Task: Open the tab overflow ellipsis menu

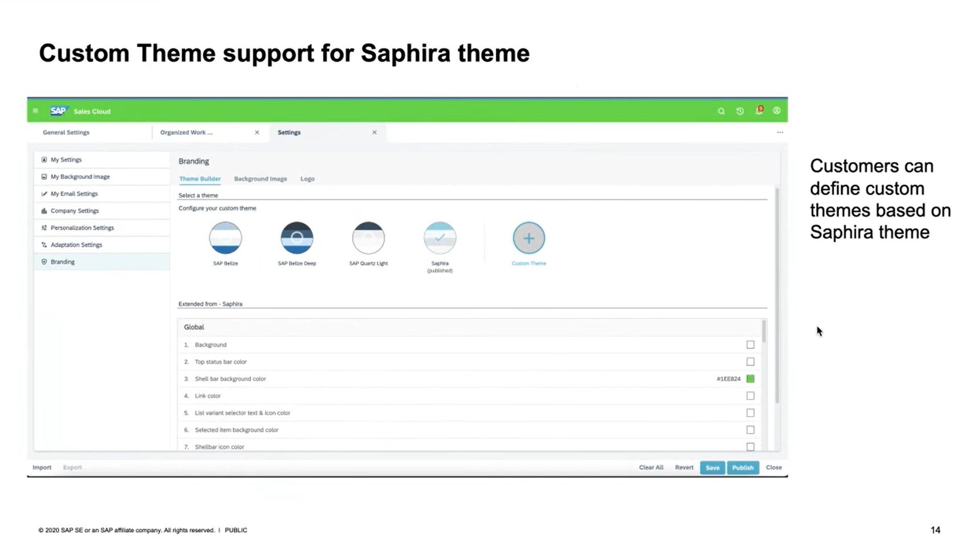Action: pyautogui.click(x=780, y=133)
